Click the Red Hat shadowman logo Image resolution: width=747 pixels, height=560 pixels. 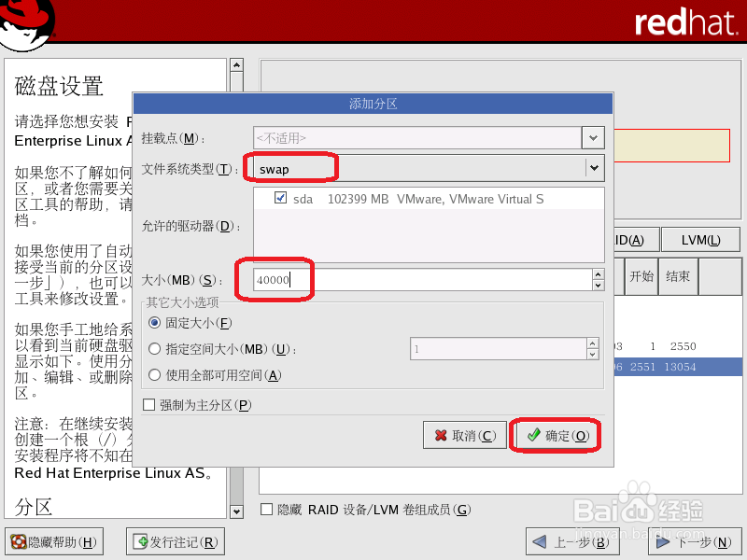click(27, 24)
